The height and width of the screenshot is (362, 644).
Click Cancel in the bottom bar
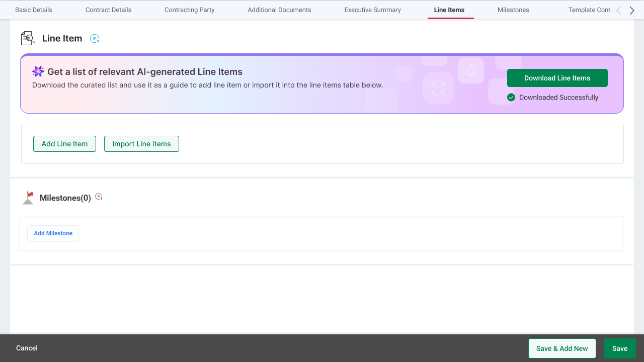pos(27,348)
